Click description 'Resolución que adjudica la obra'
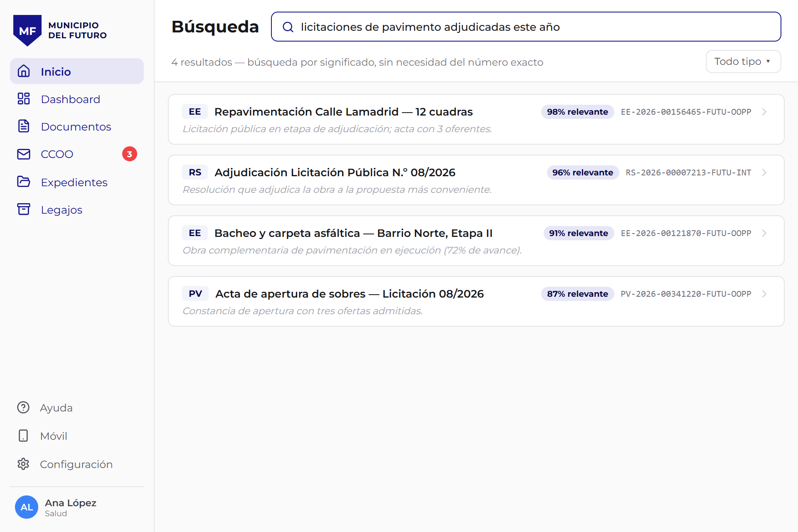798x532 pixels. [x=337, y=190]
